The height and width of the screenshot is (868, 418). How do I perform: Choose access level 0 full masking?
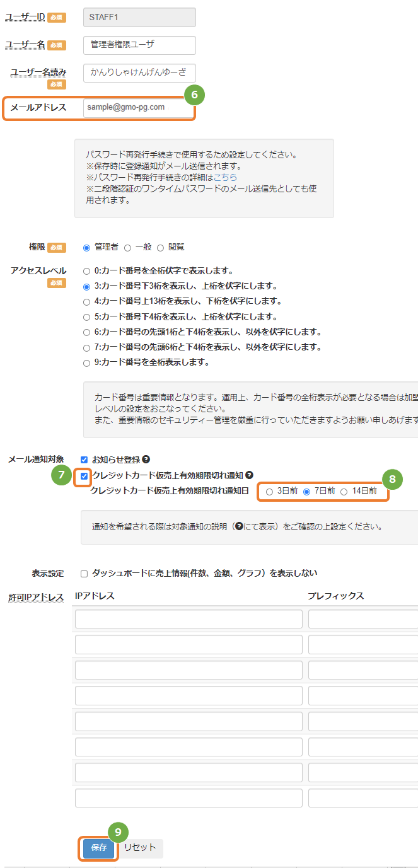click(x=87, y=271)
